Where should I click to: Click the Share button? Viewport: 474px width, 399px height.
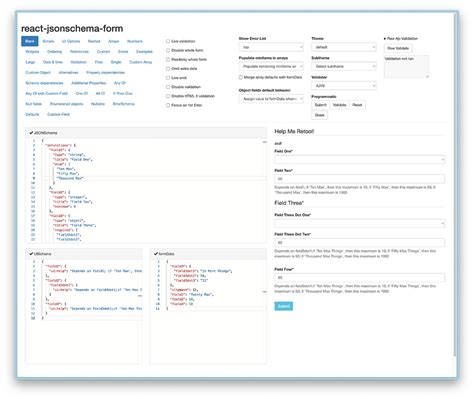tap(320, 115)
